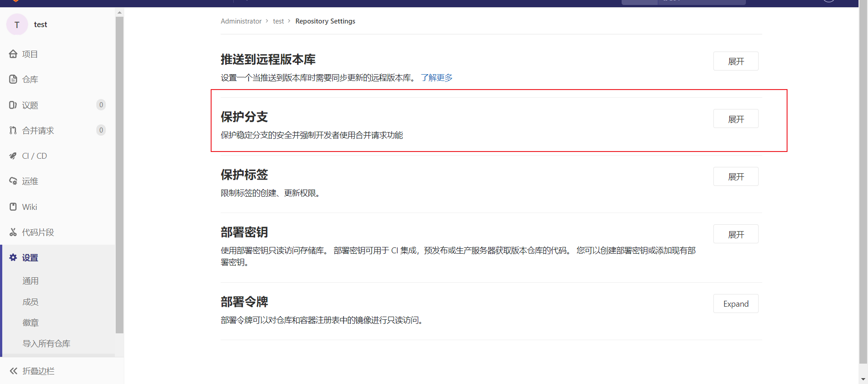
Task: Open the 运维 menu item
Action: click(57, 181)
